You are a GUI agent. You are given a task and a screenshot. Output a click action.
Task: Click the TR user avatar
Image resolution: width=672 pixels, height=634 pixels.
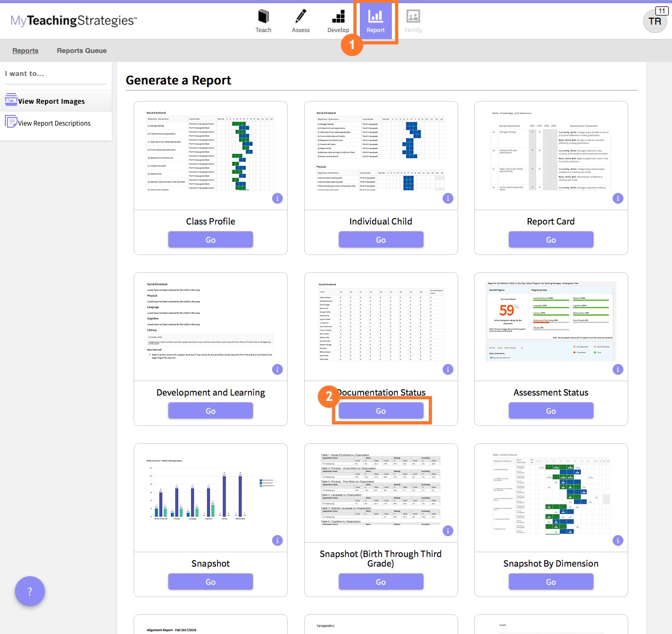point(654,21)
